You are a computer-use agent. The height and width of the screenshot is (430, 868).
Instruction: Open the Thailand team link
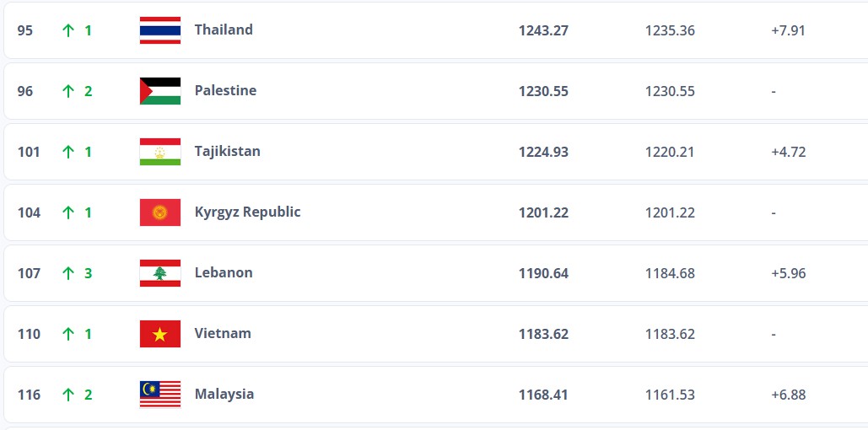pos(224,30)
